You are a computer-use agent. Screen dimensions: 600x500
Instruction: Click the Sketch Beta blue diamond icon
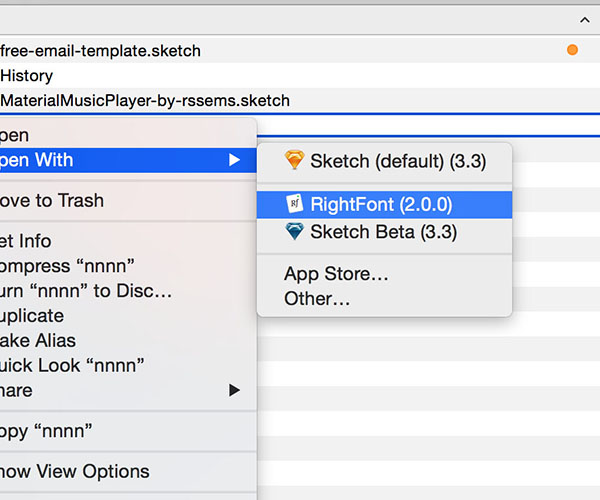(x=295, y=231)
